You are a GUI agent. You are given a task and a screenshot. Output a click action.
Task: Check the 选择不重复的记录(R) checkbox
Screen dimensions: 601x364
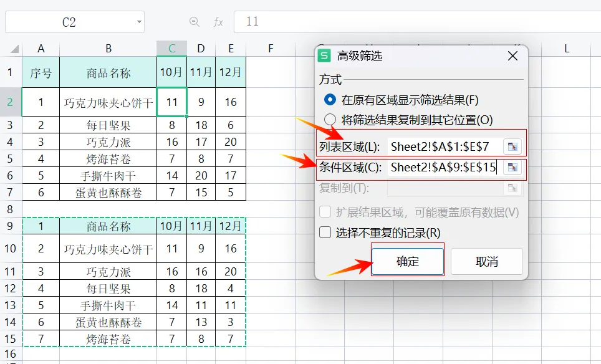[x=325, y=232]
